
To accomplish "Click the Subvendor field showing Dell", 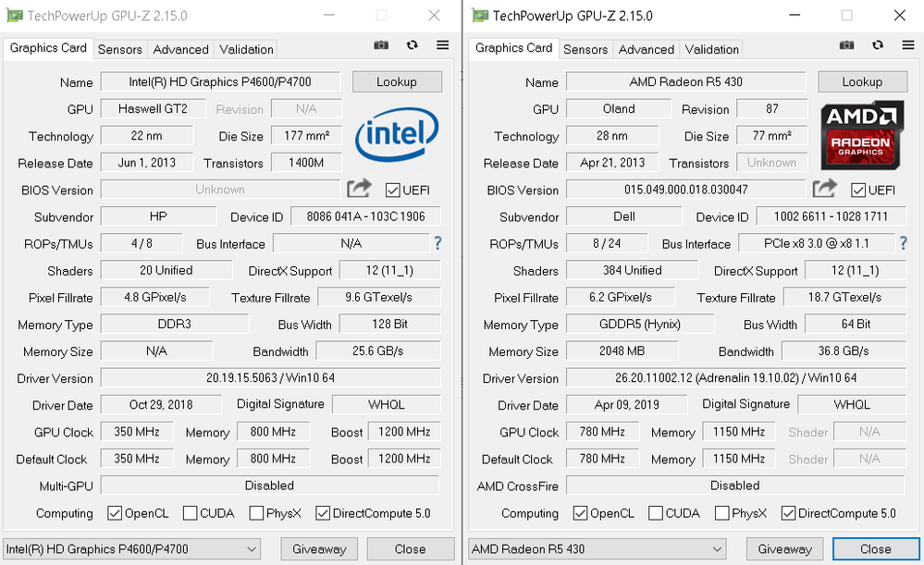I will pos(624,216).
